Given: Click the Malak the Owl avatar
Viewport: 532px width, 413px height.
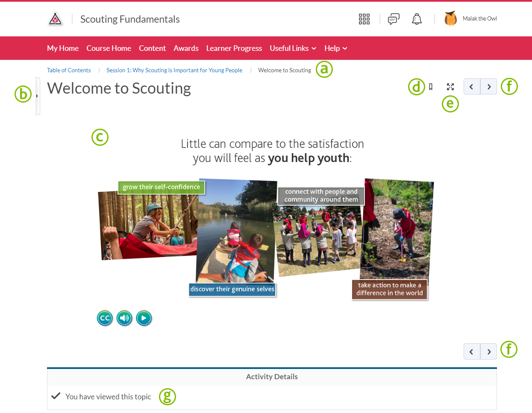Looking at the screenshot, I should point(450,19).
